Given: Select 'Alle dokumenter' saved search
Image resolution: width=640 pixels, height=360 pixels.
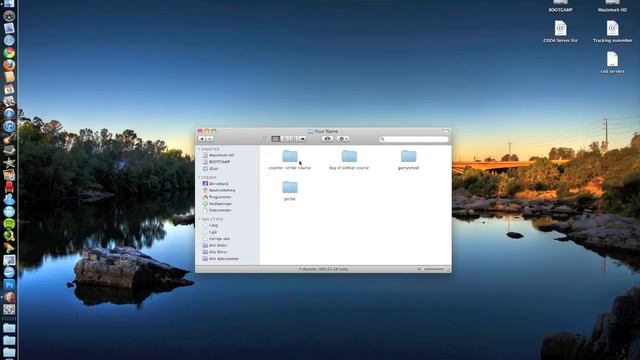Looking at the screenshot, I should (x=220, y=258).
